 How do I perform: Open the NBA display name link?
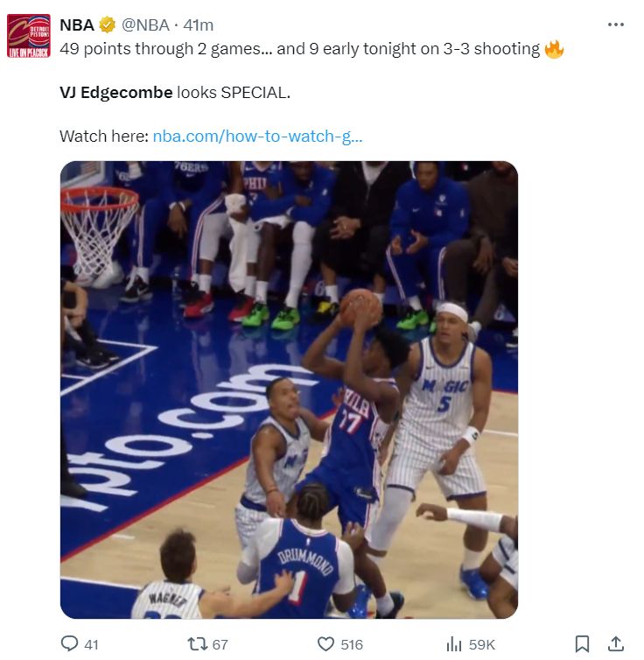tap(77, 25)
